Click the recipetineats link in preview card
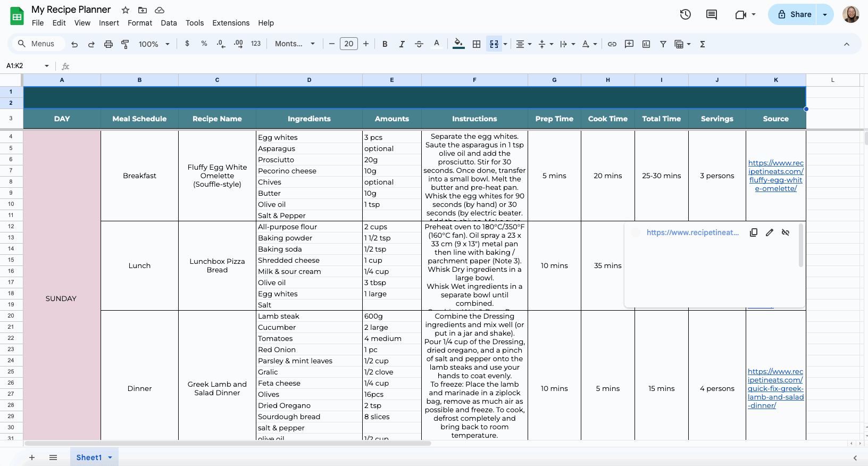This screenshot has width=868, height=466. (x=692, y=232)
